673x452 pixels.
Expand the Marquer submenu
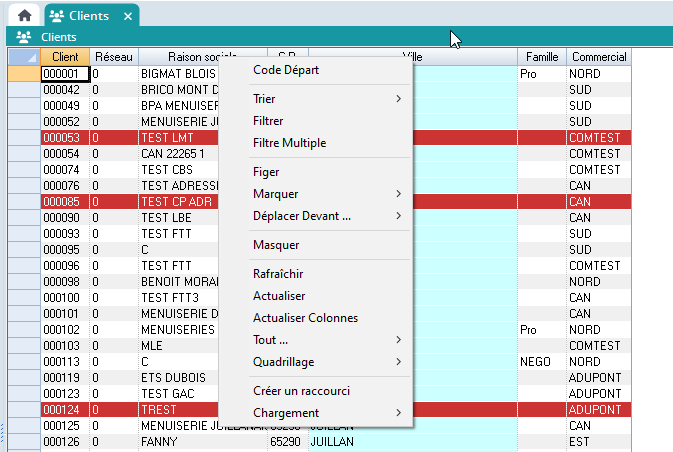398,194
